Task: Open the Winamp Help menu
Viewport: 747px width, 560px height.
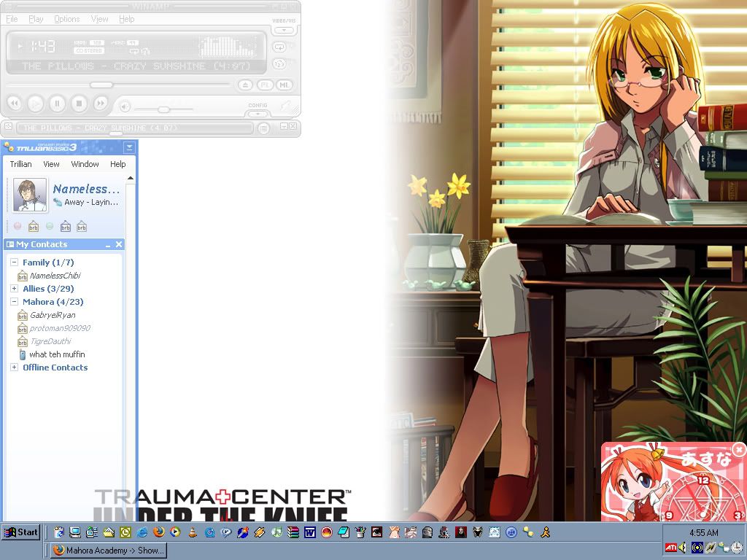Action: coord(127,19)
